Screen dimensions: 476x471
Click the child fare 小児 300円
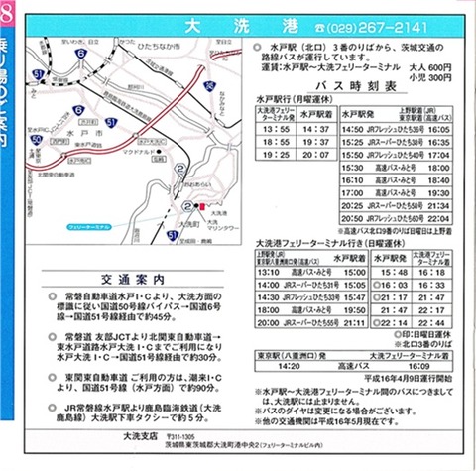click(430, 78)
